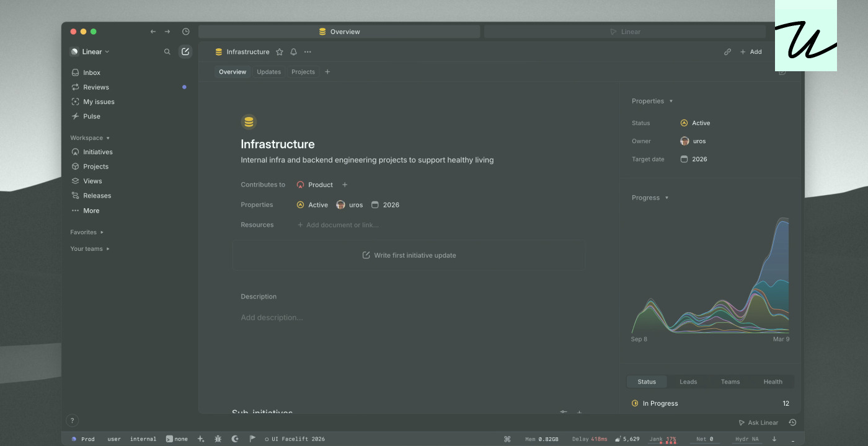Switch to the Overview tab
This screenshot has width=868, height=446.
(232, 72)
